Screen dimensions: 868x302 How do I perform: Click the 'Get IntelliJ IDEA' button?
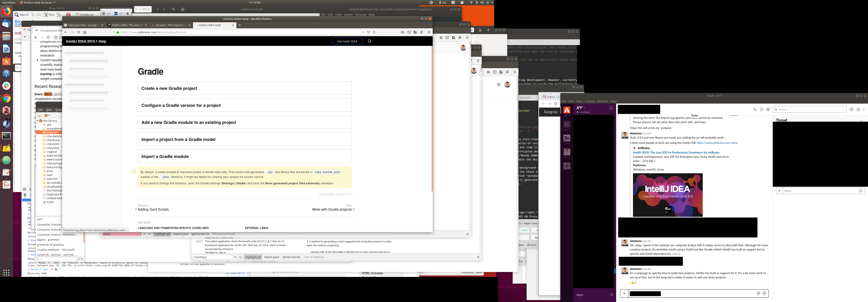tap(347, 41)
